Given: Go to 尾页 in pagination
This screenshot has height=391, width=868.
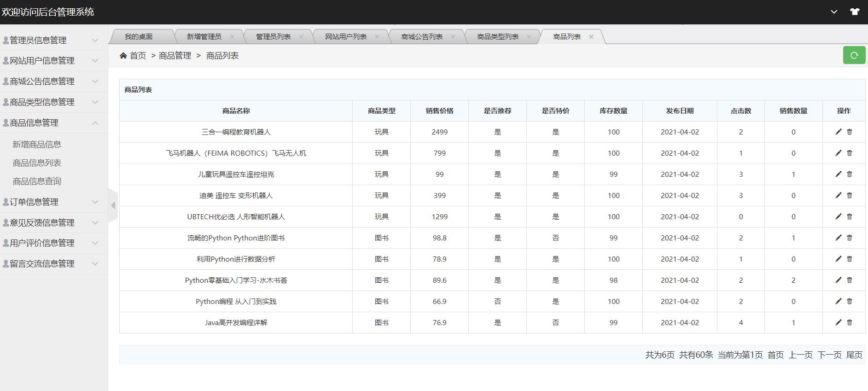Looking at the screenshot, I should (x=854, y=355).
